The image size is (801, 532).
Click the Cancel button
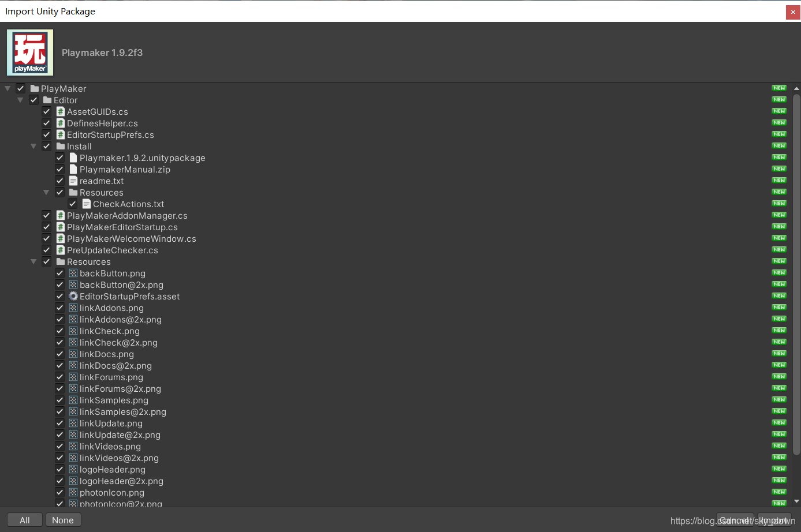(735, 520)
